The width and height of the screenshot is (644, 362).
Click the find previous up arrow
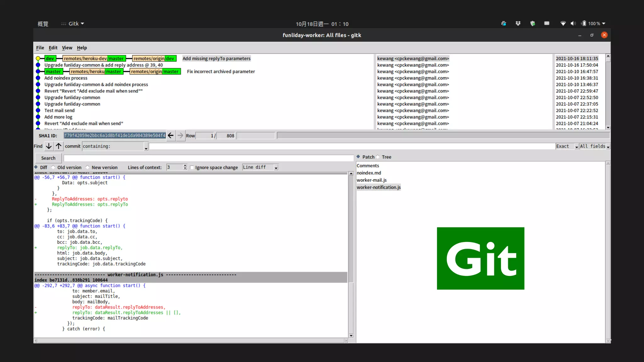coord(58,146)
